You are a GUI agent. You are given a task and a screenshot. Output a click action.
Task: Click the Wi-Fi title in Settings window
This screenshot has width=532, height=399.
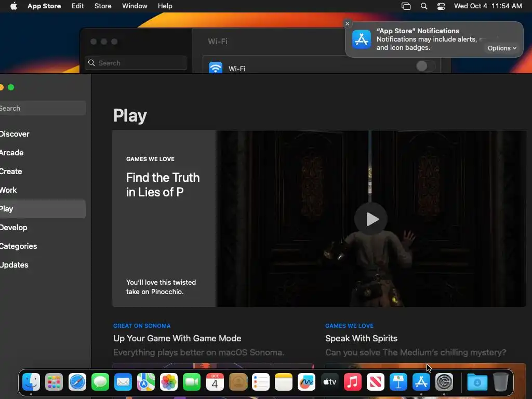coord(218,42)
